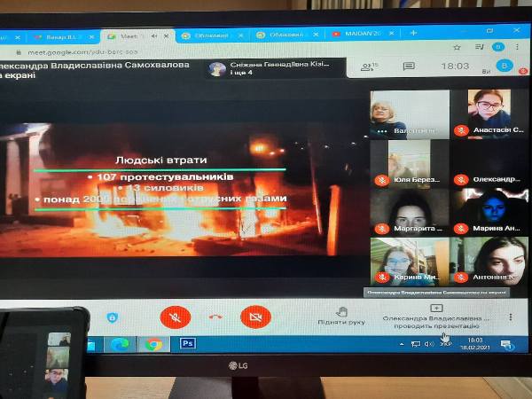The height and width of the screenshot is (399, 532).
Task: Open the meeting security shield icon
Action: point(112,317)
